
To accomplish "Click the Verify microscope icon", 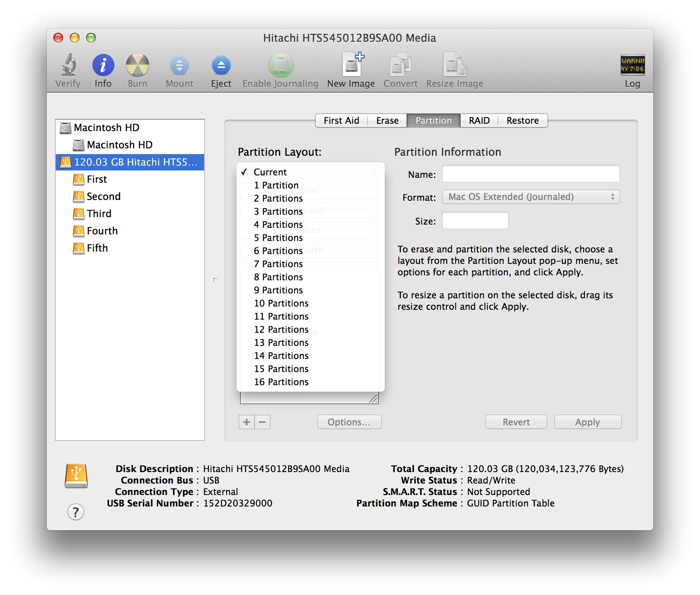I will click(68, 65).
